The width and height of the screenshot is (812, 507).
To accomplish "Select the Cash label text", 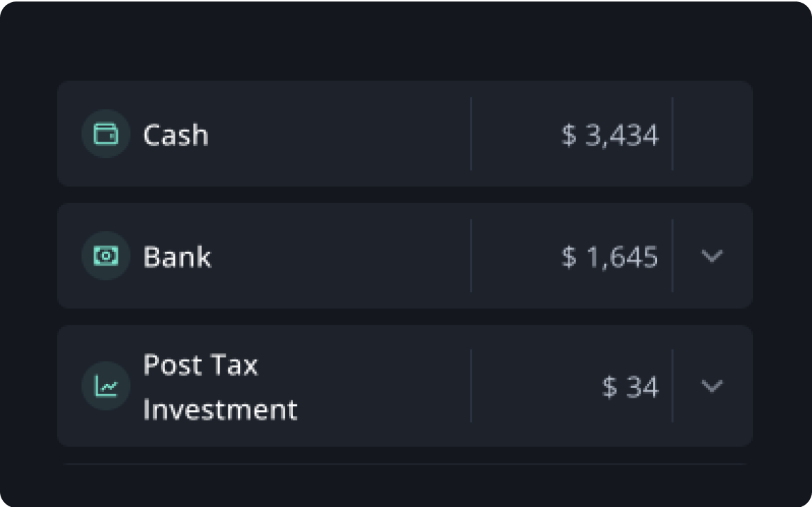I will [x=175, y=135].
